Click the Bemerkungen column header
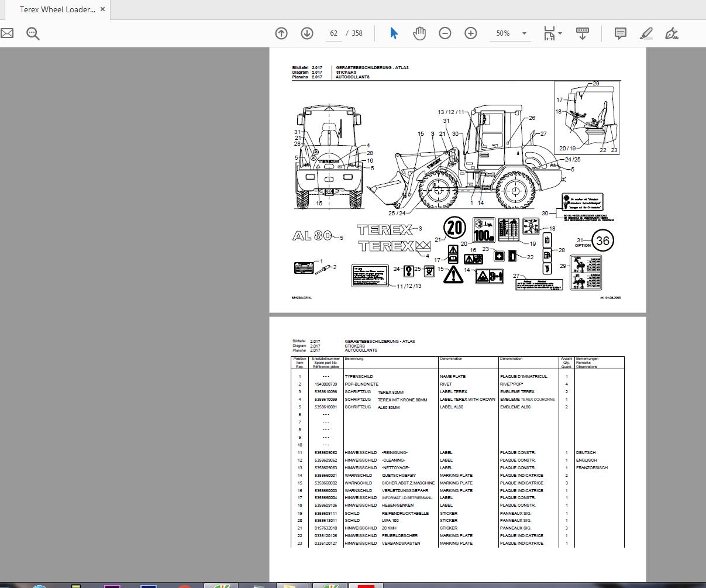The height and width of the screenshot is (588, 706). pyautogui.click(x=587, y=359)
